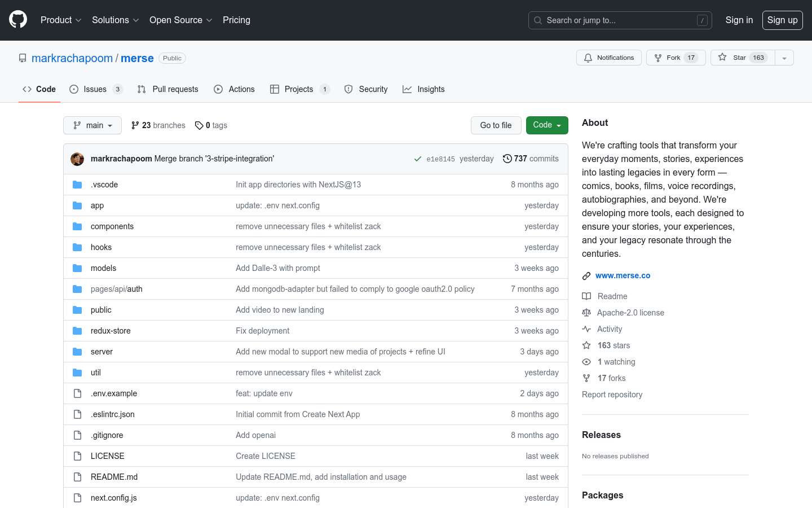Screen dimensions: 812x508
Task: Open the Product menu in header
Action: point(61,20)
